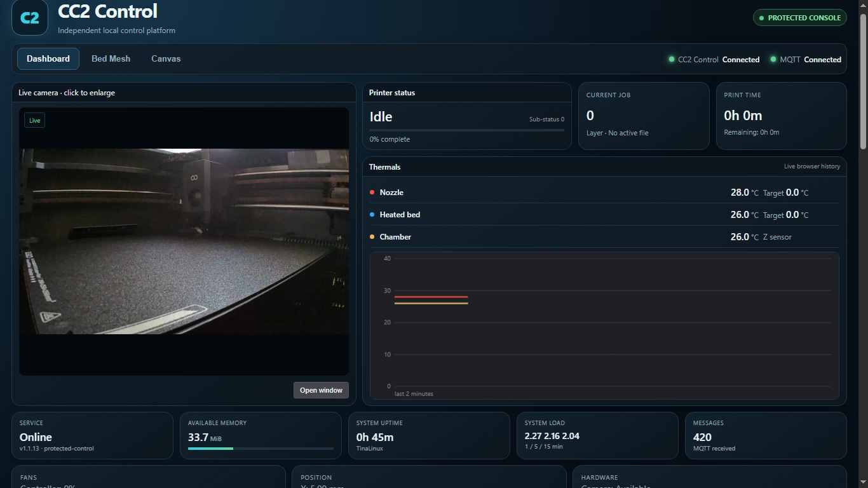Click the 0h 0m print time value
868x488 pixels.
click(743, 116)
